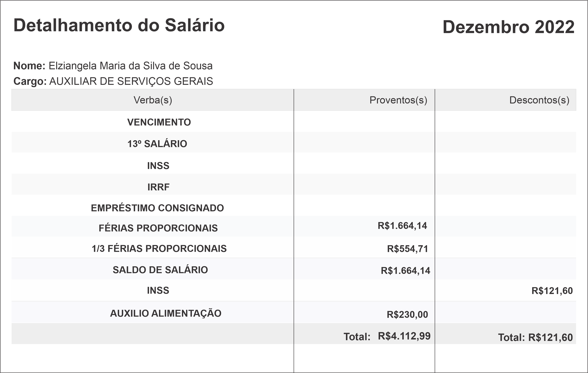Viewport: 588px width, 373px height.
Task: Select the employee name Elziangela Maria
Action: pos(130,66)
